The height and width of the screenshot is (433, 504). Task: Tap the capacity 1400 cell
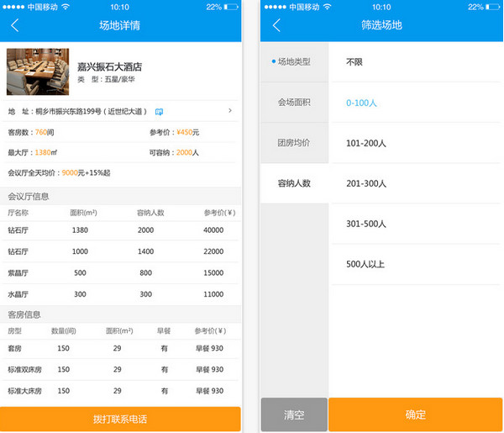(x=145, y=251)
